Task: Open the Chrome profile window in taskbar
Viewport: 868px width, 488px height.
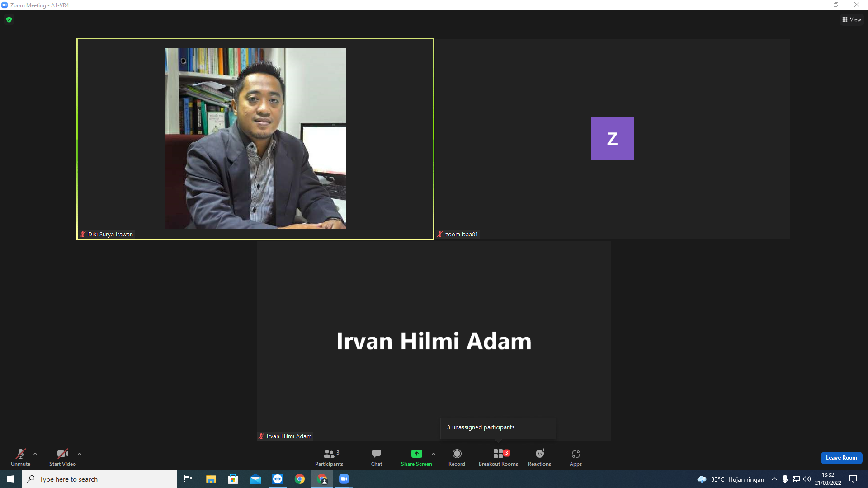Action: coord(322,479)
